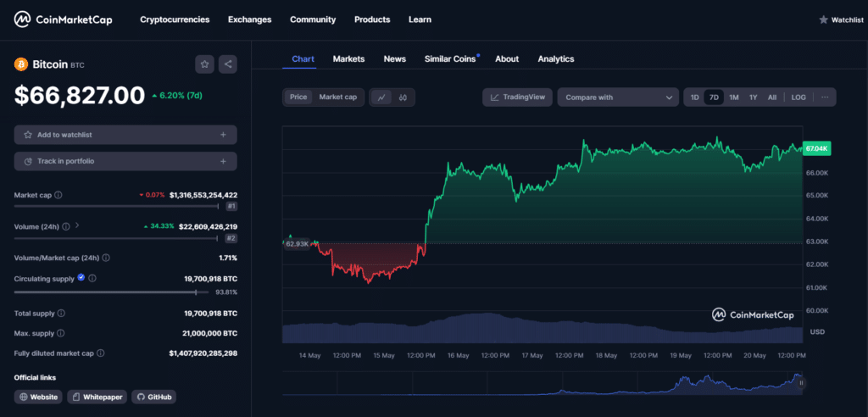
Task: Switch to the Markets tab
Action: 348,58
